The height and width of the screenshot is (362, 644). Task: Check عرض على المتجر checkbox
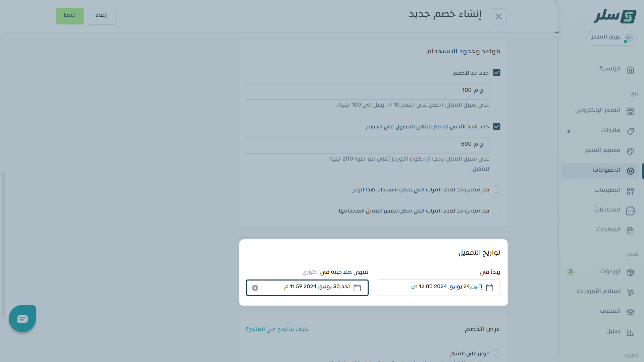click(497, 353)
